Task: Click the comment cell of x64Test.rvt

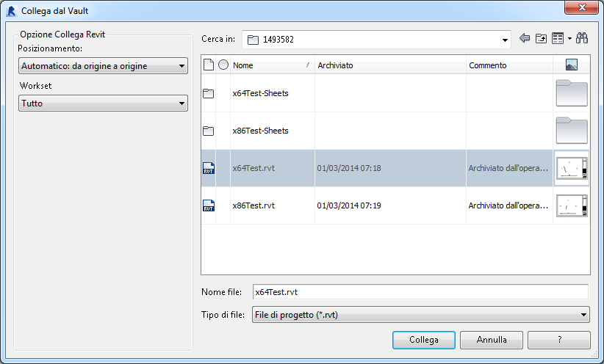Action: click(508, 168)
